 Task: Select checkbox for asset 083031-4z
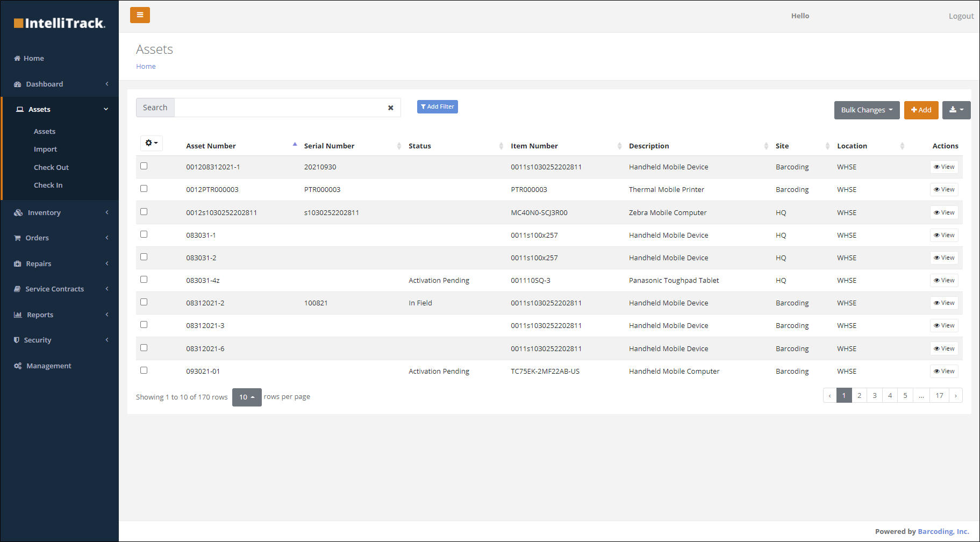[x=144, y=280]
